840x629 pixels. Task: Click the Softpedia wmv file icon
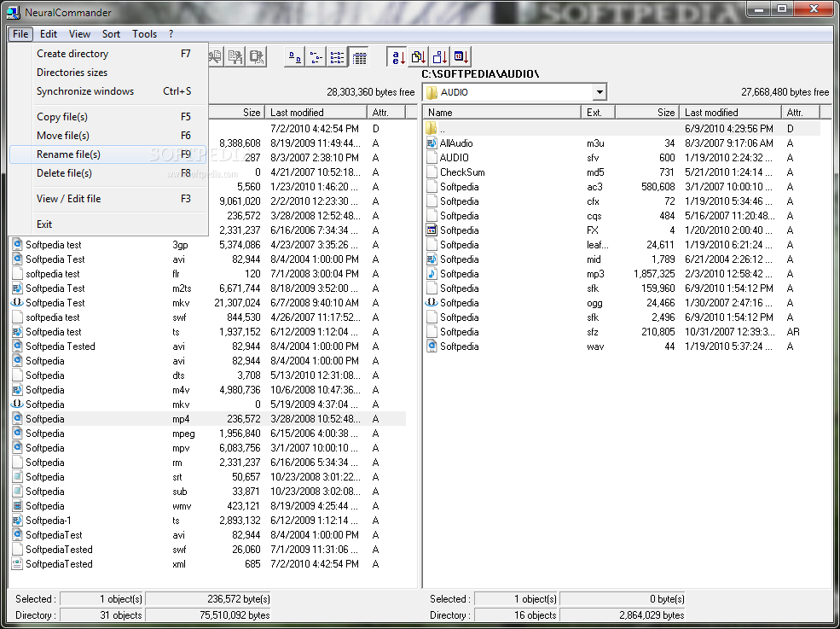coord(17,505)
